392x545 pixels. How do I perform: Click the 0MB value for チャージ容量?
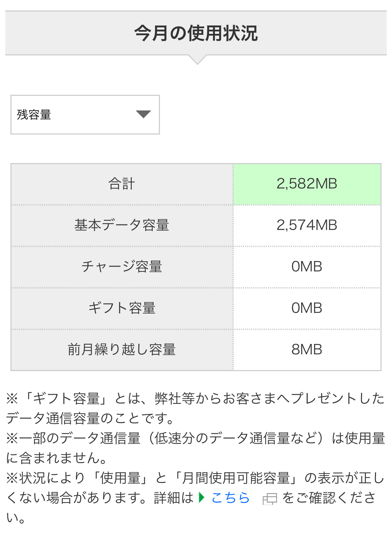[x=307, y=267]
